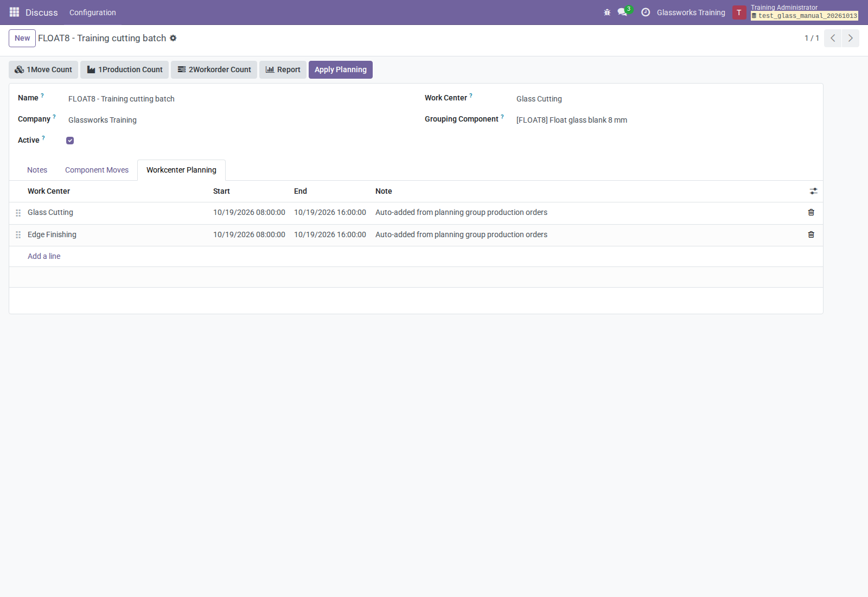Screen dimensions: 868x597
Task: Click Edge Finishing end date cell
Action: [x=330, y=234]
